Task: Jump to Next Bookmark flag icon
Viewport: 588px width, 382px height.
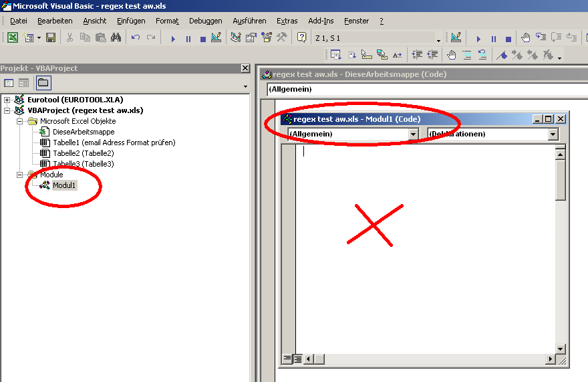Action: click(x=517, y=56)
